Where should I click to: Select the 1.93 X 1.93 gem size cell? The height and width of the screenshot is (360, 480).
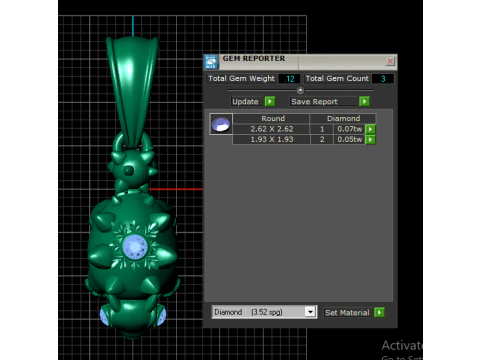(x=272, y=139)
